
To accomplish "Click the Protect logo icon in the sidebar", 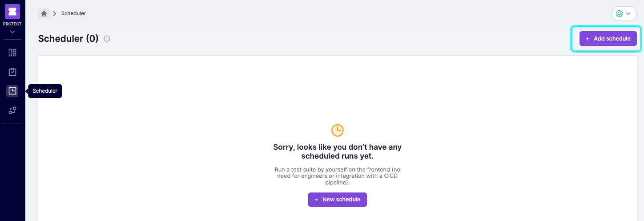I will point(12,12).
